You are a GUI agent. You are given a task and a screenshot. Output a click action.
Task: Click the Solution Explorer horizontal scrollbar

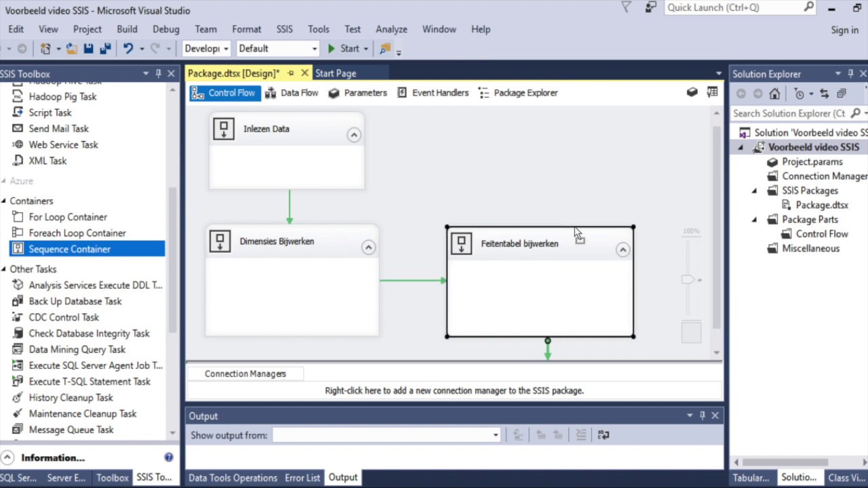[x=786, y=462]
